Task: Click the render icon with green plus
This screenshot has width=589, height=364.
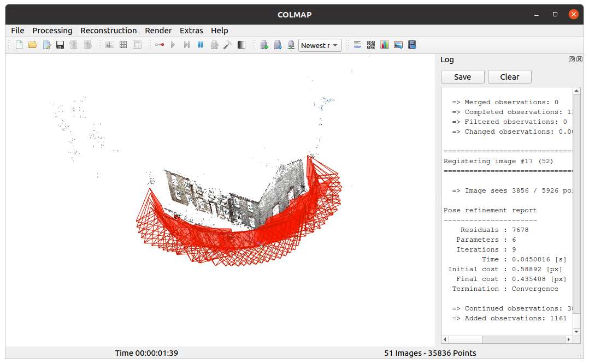Action: (264, 45)
